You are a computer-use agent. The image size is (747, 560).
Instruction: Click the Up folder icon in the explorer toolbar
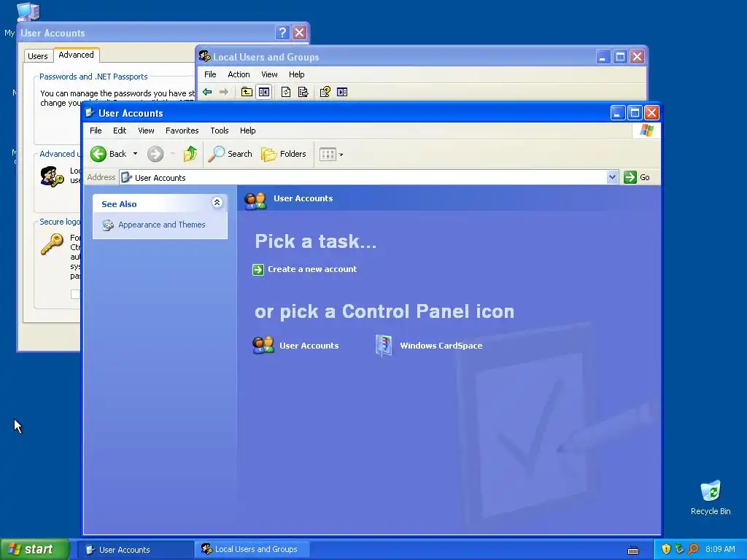[x=190, y=154]
